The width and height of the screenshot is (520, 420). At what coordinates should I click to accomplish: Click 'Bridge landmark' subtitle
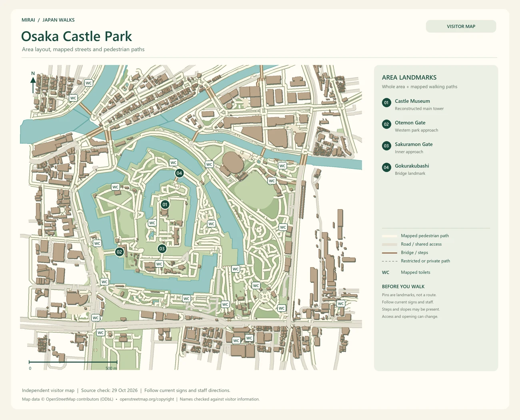[410, 174]
